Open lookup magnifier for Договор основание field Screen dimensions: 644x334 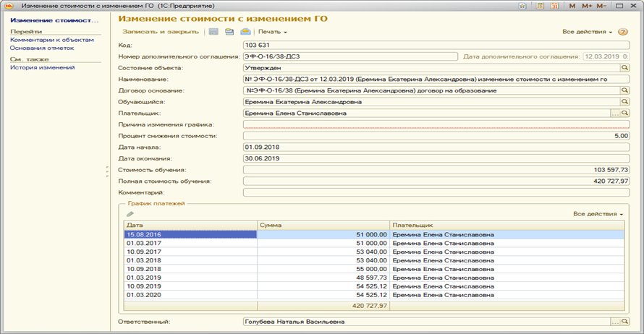(x=624, y=90)
